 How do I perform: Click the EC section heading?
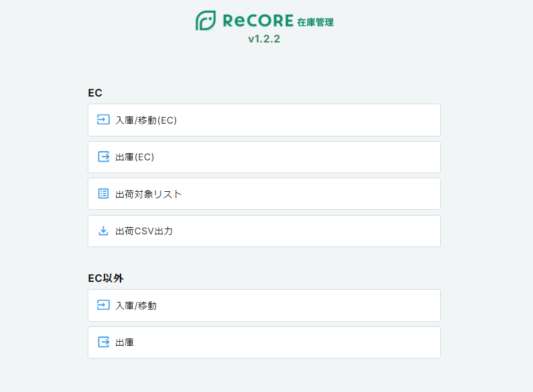click(95, 93)
